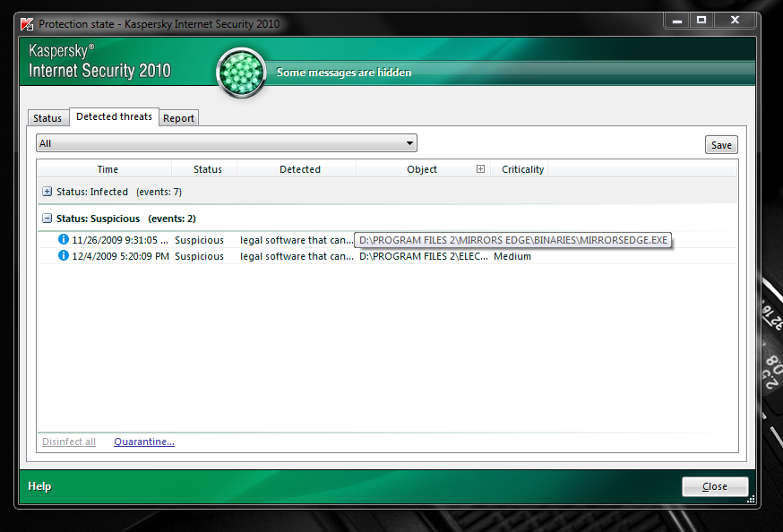
Task: Open the All filter dropdown
Action: [x=227, y=143]
